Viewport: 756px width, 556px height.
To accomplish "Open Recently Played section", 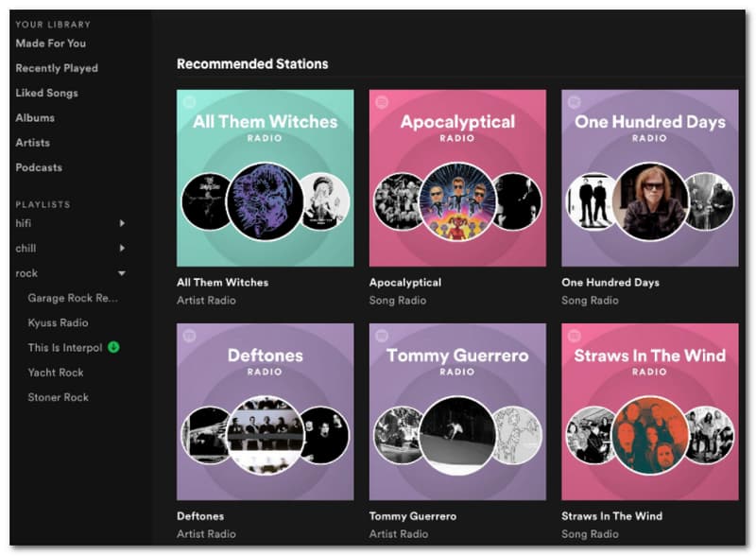I will coord(57,68).
